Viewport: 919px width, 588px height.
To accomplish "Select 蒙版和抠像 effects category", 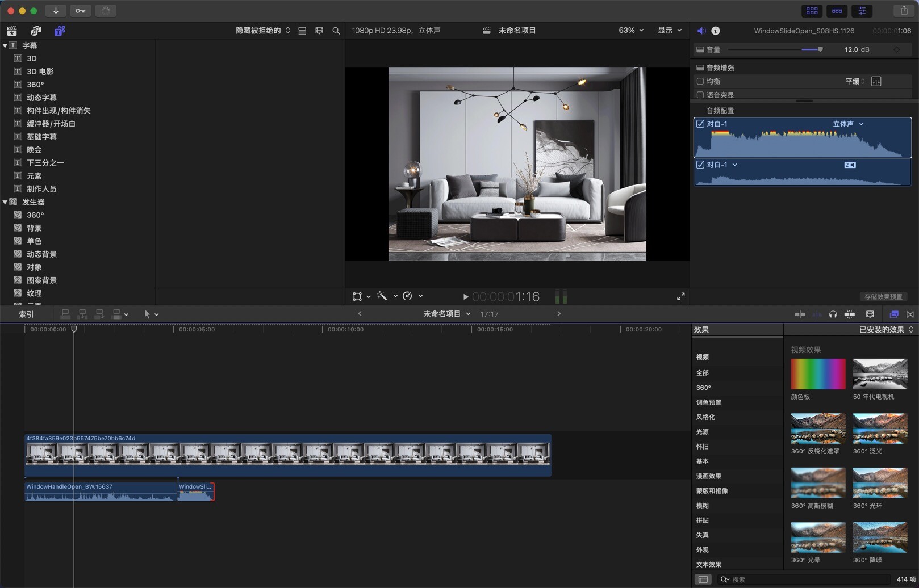I will coord(712,491).
